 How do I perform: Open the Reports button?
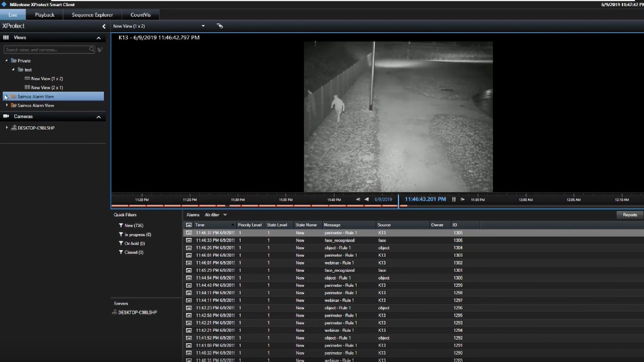click(630, 215)
